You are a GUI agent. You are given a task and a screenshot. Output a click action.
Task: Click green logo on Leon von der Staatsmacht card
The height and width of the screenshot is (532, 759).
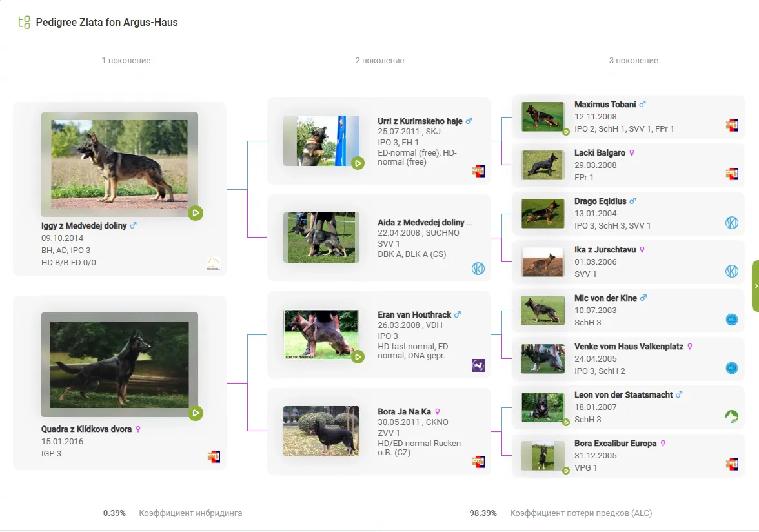731,416
